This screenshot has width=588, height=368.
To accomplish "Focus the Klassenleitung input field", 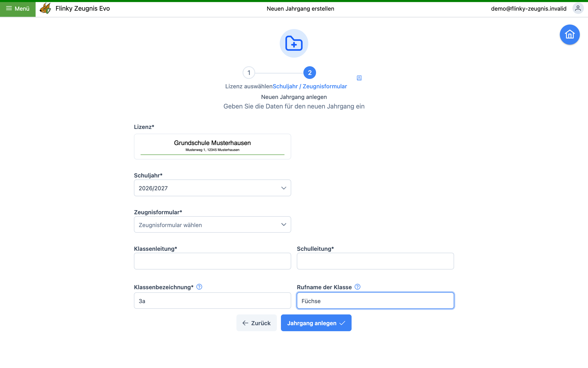I will point(212,261).
